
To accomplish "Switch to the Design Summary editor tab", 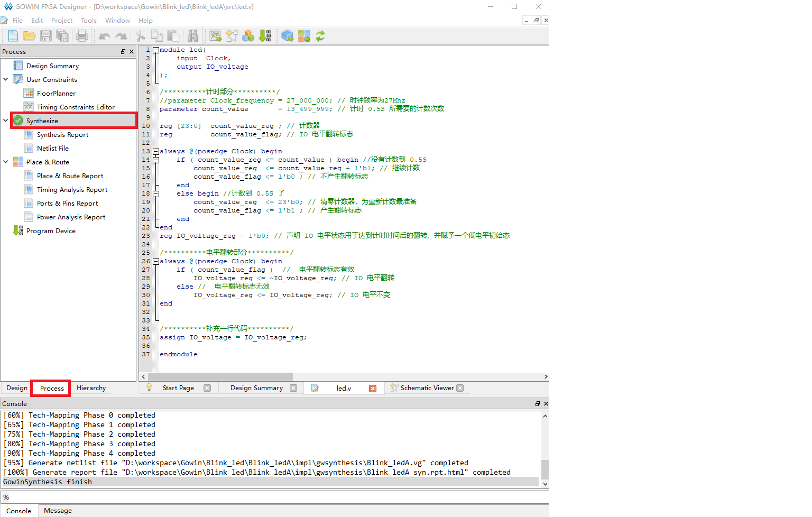I will 256,387.
